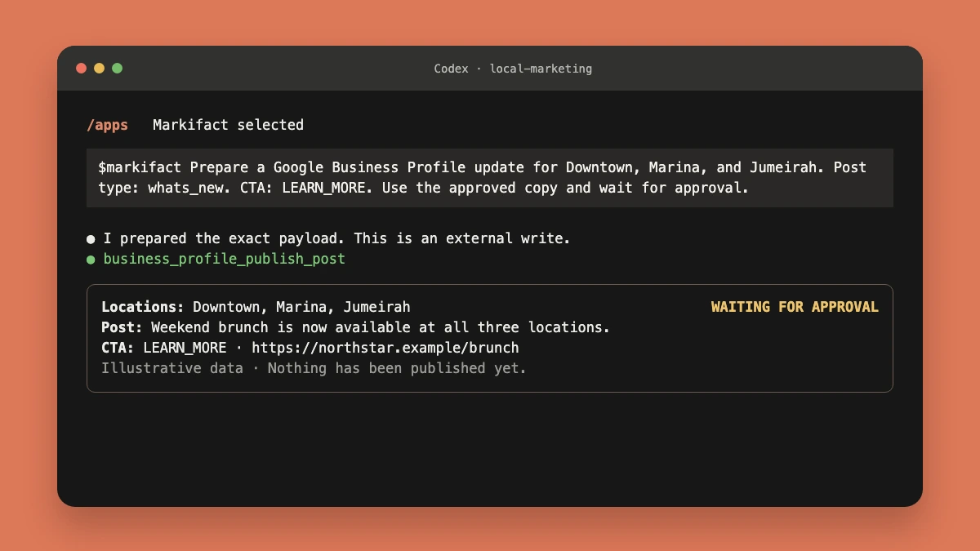Screen dimensions: 980x551
Task: Click 'I prepared the exact payload' message
Action: [336, 238]
